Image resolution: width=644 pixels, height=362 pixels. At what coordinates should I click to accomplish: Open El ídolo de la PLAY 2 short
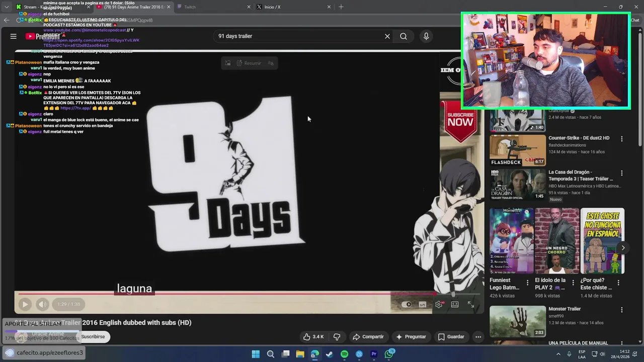pyautogui.click(x=557, y=241)
